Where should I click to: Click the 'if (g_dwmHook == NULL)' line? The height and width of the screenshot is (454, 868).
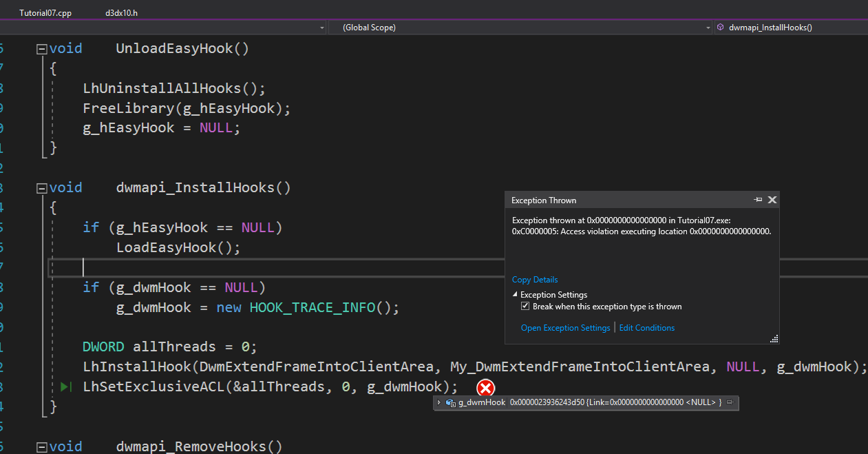(174, 287)
